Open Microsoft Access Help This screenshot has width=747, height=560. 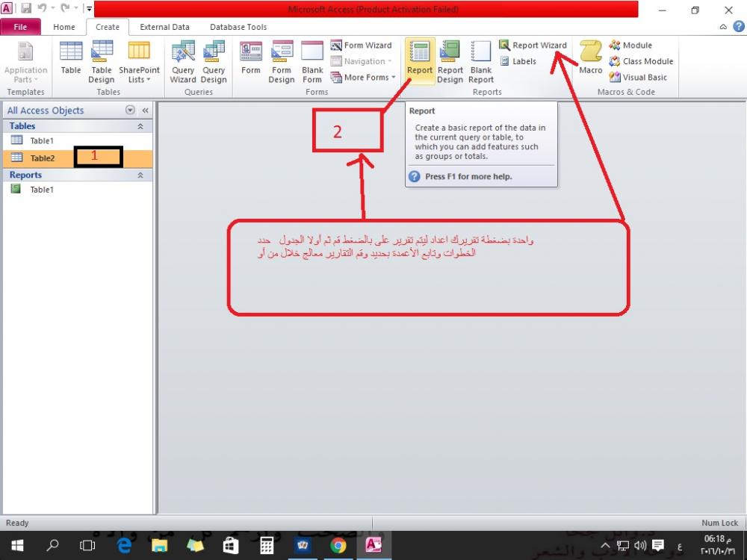click(x=739, y=27)
